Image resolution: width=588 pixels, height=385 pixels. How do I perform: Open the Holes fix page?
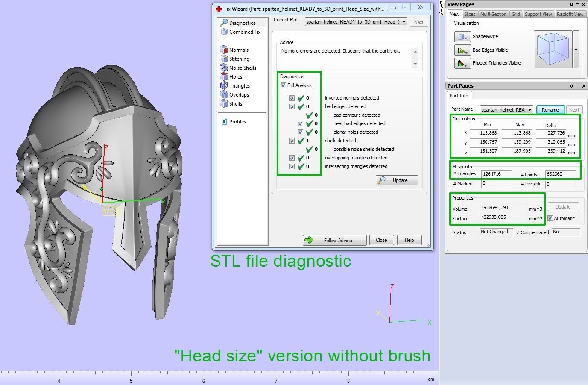click(x=231, y=77)
